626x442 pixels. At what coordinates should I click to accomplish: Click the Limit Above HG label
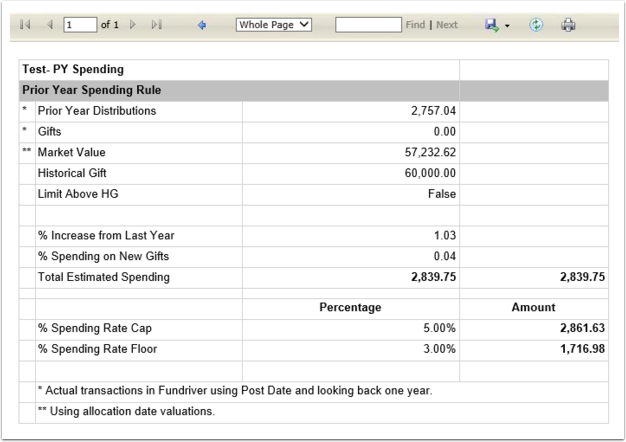click(78, 194)
